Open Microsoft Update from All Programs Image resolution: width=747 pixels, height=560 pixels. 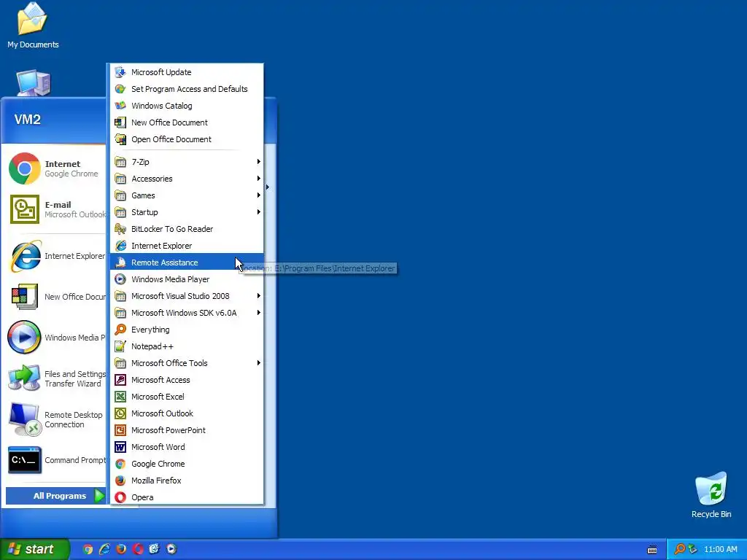(187, 72)
